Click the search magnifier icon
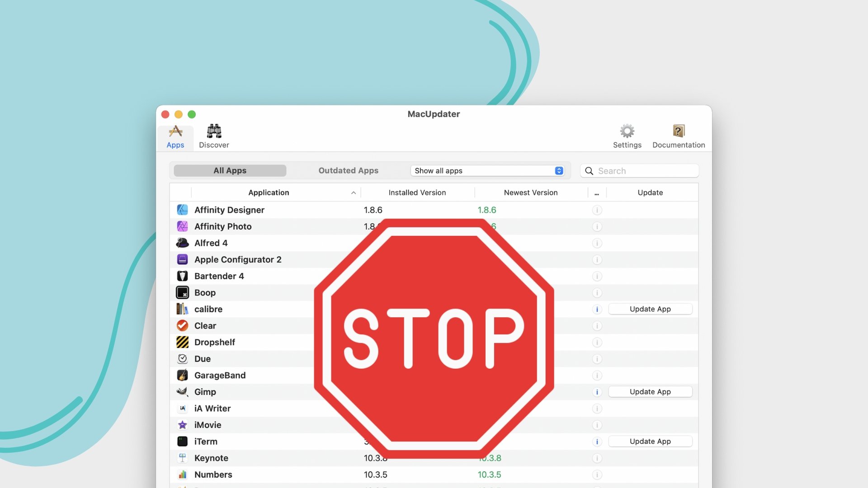This screenshot has height=488, width=868. pyautogui.click(x=589, y=171)
